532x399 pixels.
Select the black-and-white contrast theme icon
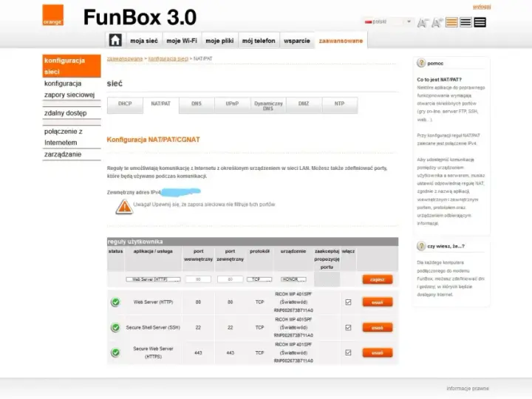(x=465, y=22)
